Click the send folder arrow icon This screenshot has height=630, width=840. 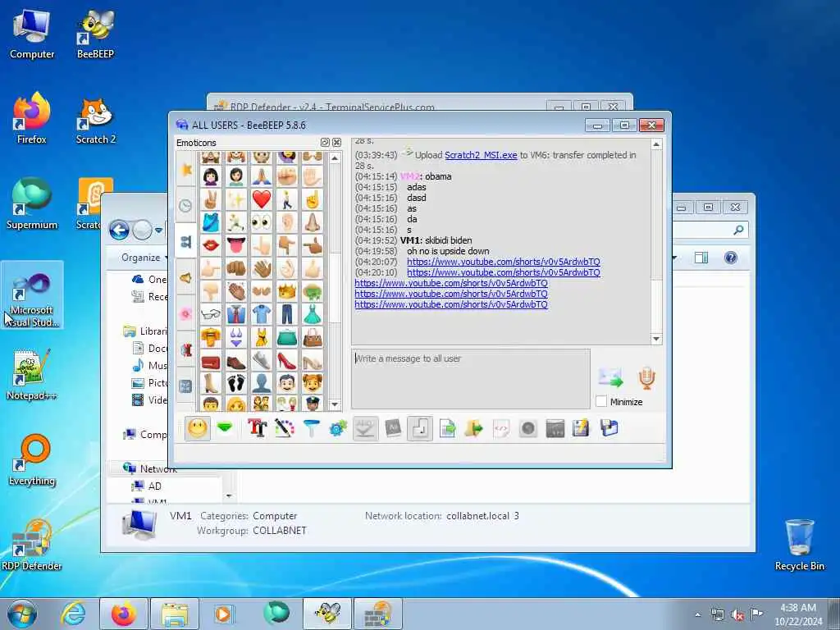tap(474, 428)
